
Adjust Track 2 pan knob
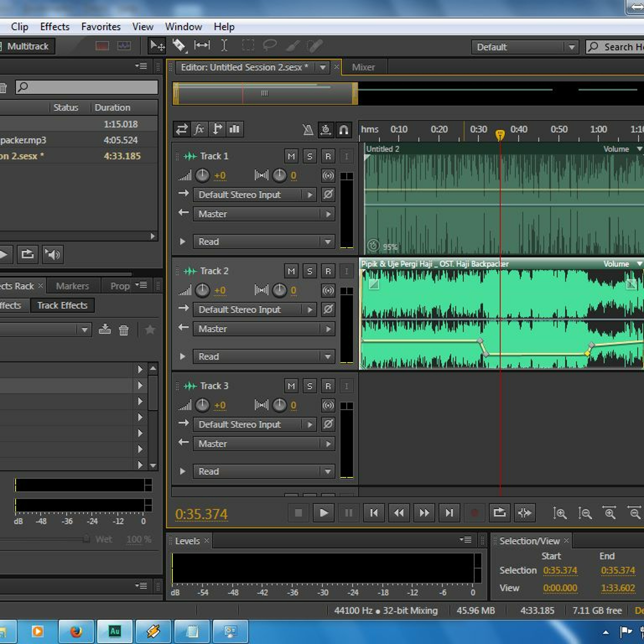tap(279, 290)
